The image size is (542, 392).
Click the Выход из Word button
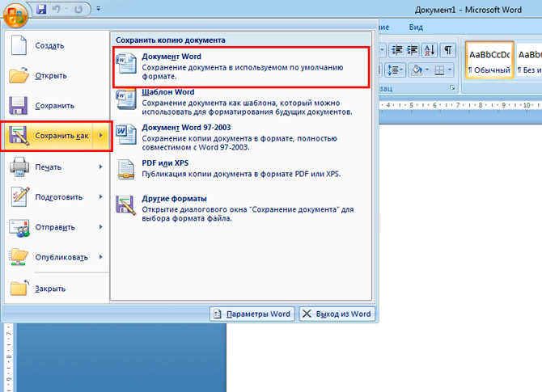pyautogui.click(x=337, y=314)
